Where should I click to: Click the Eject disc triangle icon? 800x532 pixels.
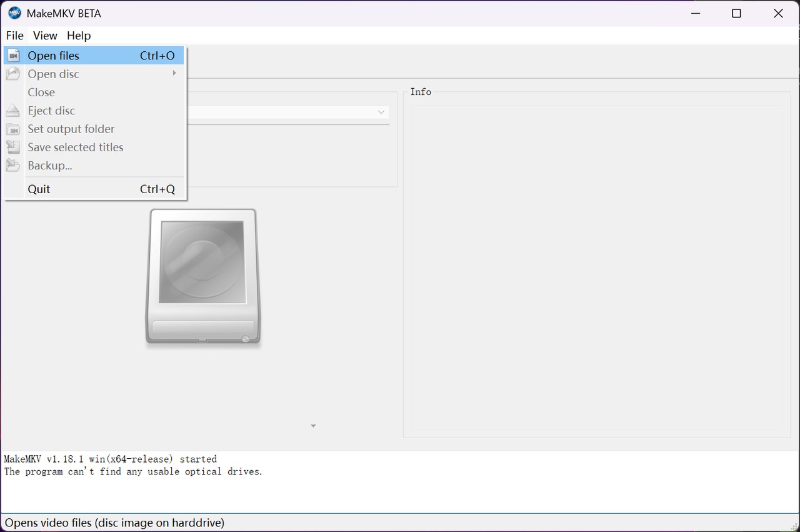coord(13,111)
